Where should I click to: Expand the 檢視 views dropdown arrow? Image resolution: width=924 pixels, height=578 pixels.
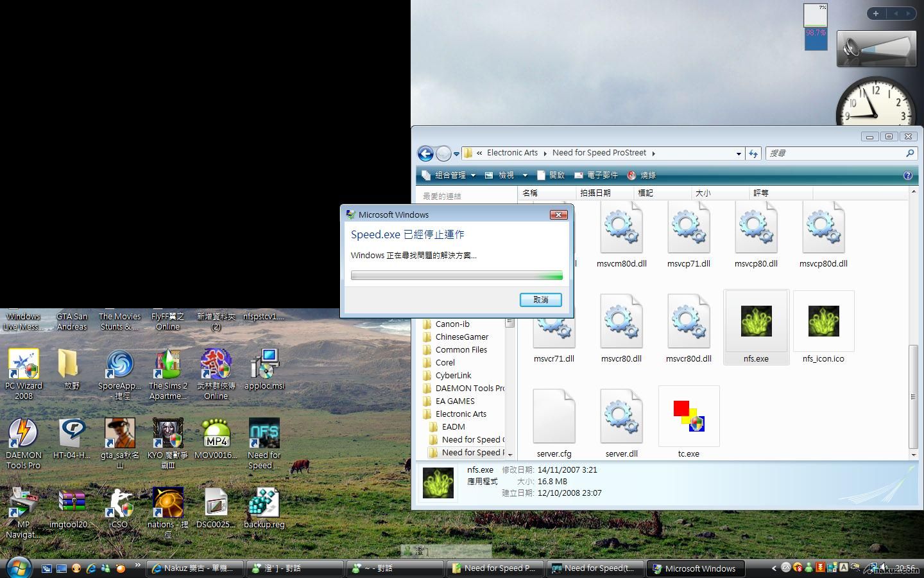[525, 175]
